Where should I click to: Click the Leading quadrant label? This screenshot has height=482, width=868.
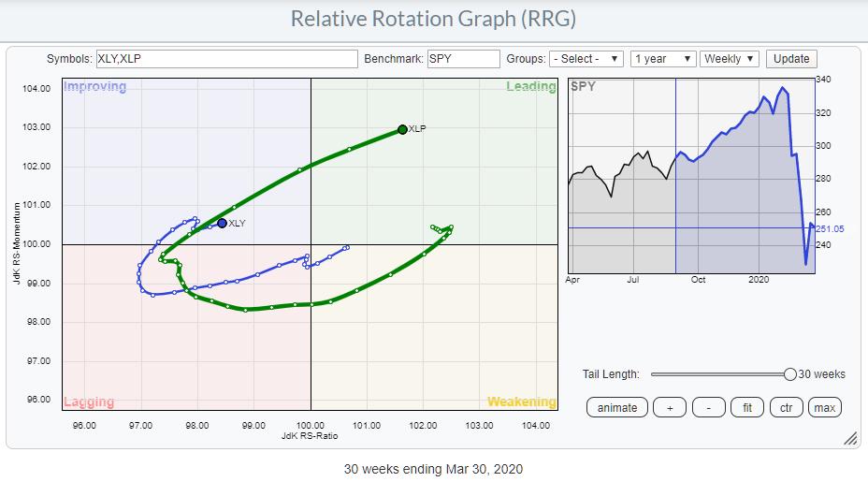coord(530,87)
